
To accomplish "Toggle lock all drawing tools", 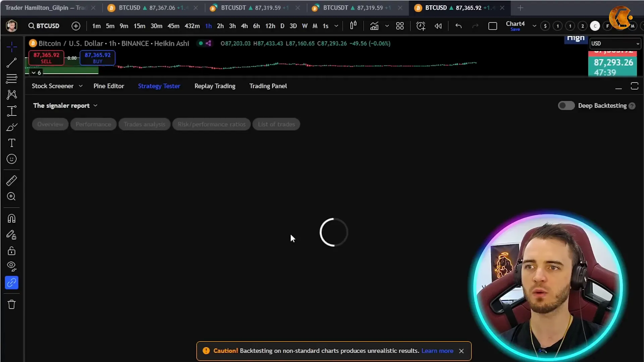I will (x=12, y=251).
